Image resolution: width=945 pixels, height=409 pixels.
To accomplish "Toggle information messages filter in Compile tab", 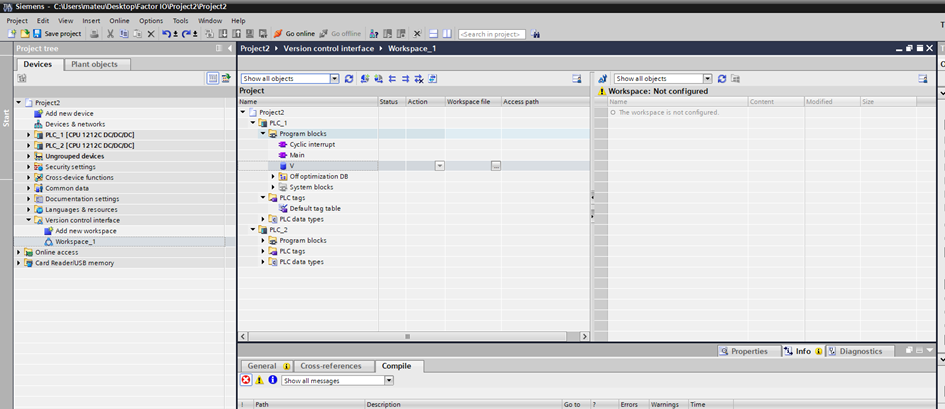I will 272,380.
